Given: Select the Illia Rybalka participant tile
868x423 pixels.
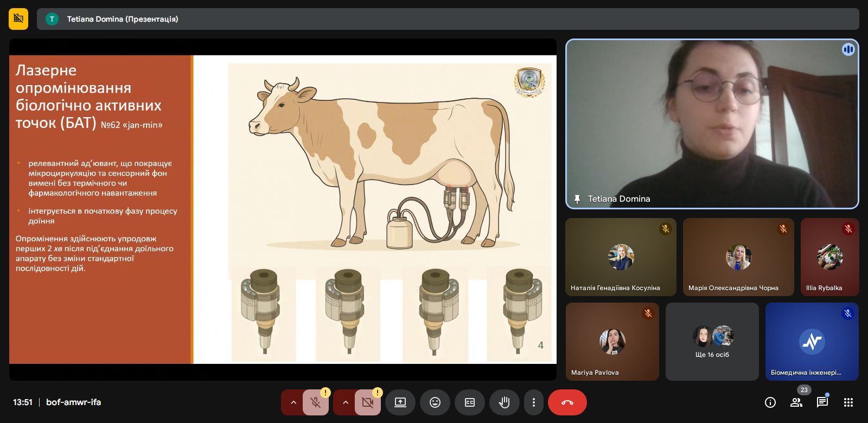Looking at the screenshot, I should click(829, 257).
